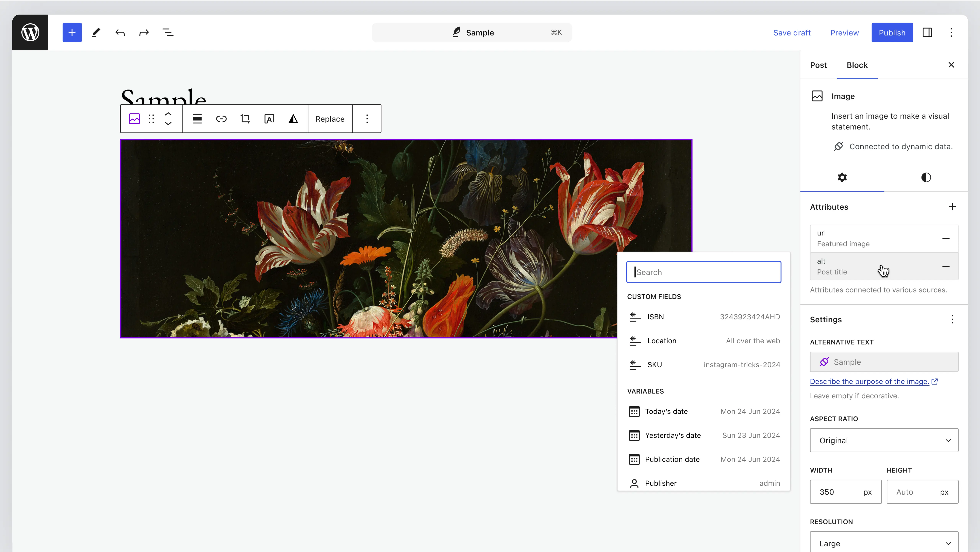This screenshot has width=980, height=552.
Task: Open the block inserter with the plus icon
Action: point(72,32)
